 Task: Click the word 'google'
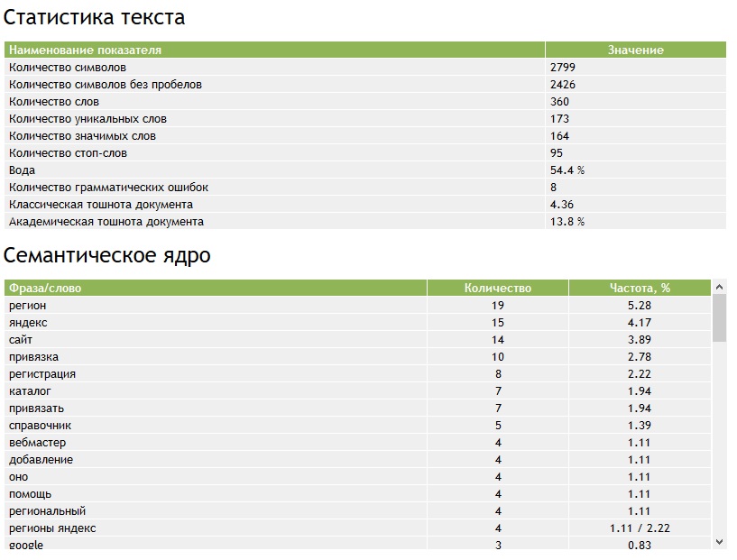point(26,545)
